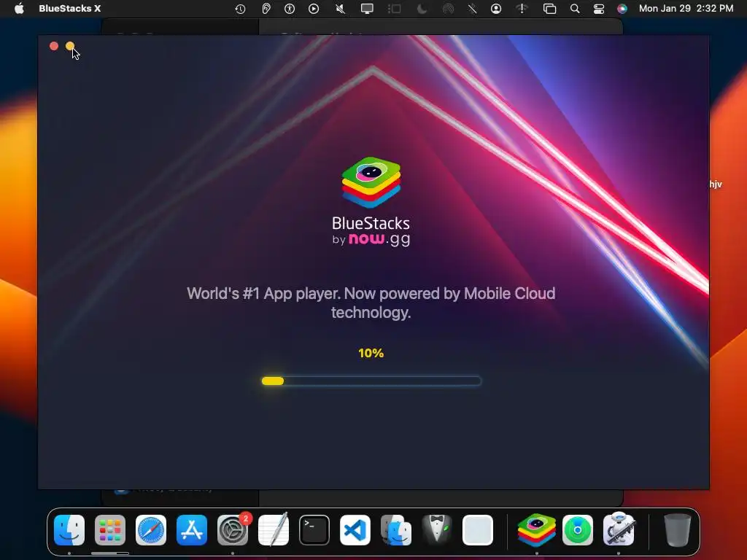Open Accessibility Shortcuts menu bar icon
Screen dimensions: 747x560
point(290,9)
